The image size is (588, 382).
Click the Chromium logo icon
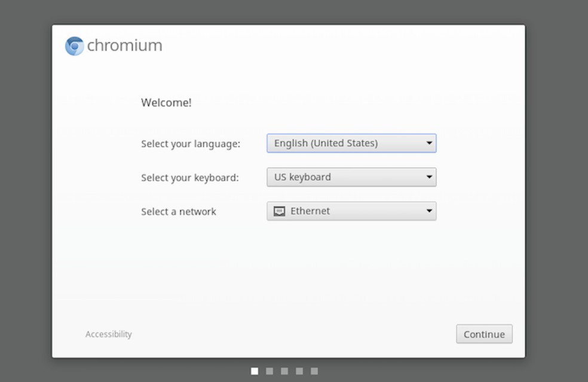coord(75,46)
